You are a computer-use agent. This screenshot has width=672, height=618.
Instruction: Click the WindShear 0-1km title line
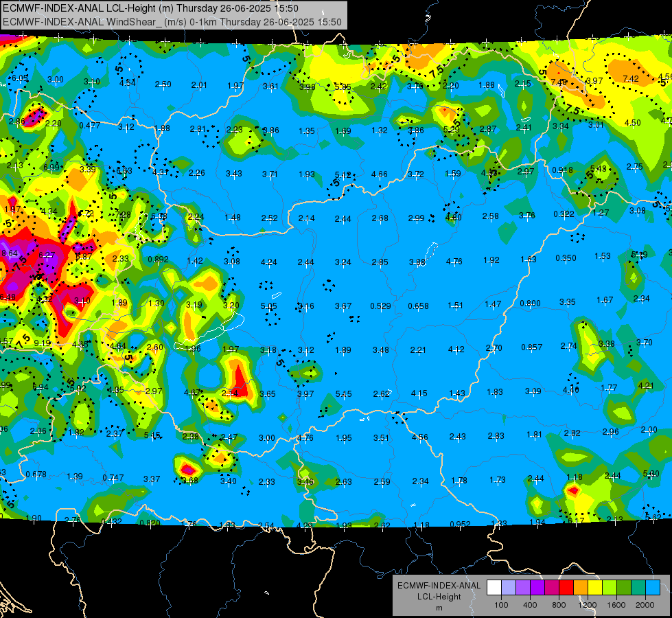[172, 22]
